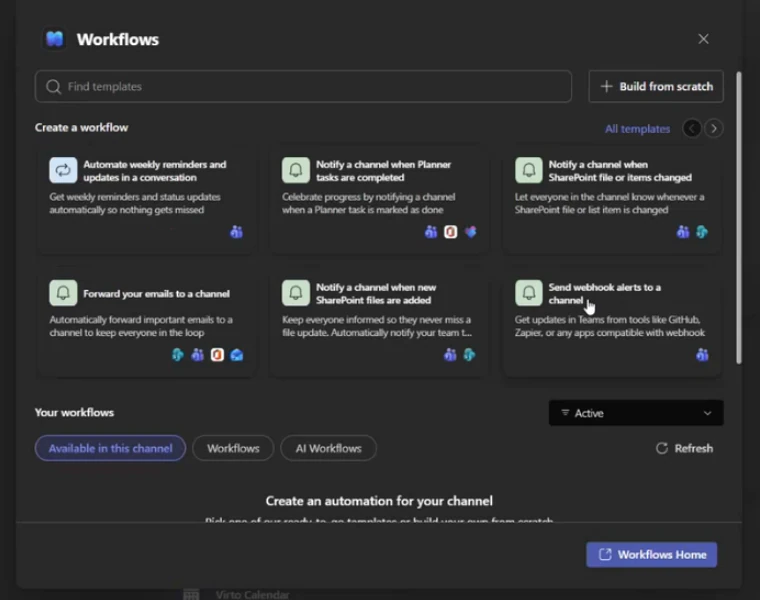Show next templates with right arrow
Screen dimensions: 760x600
(714, 128)
